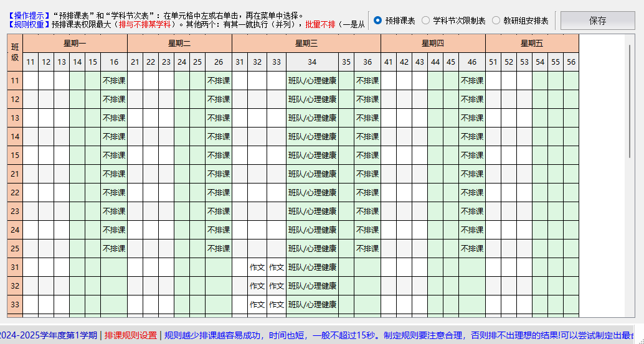Click 不排课 cell for class 25 period 46
Viewport: 644px width, 344px height.
tap(471, 249)
